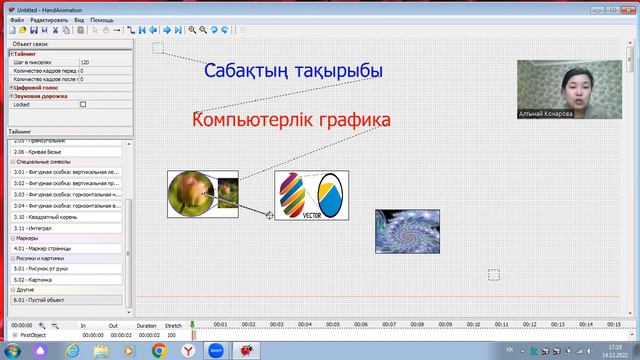The width and height of the screenshot is (640, 360).
Task: Select the VECTOR logo image on canvas
Action: pyautogui.click(x=312, y=196)
